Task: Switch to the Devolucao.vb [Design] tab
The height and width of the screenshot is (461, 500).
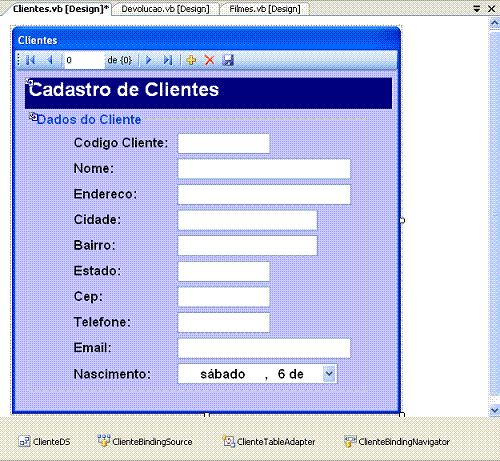Action: pyautogui.click(x=165, y=9)
